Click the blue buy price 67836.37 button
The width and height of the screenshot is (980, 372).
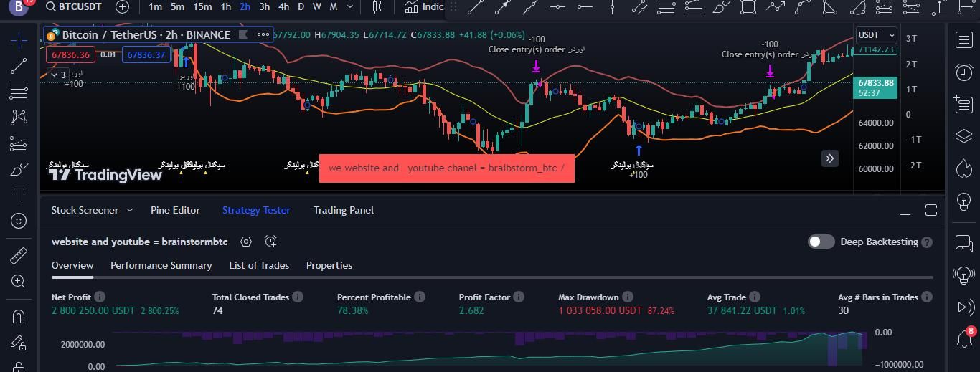(x=146, y=54)
